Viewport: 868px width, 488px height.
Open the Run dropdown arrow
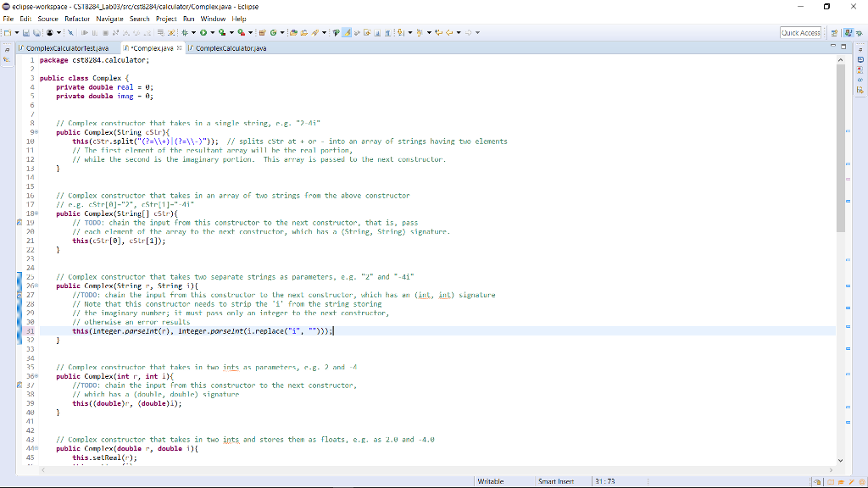coord(213,31)
